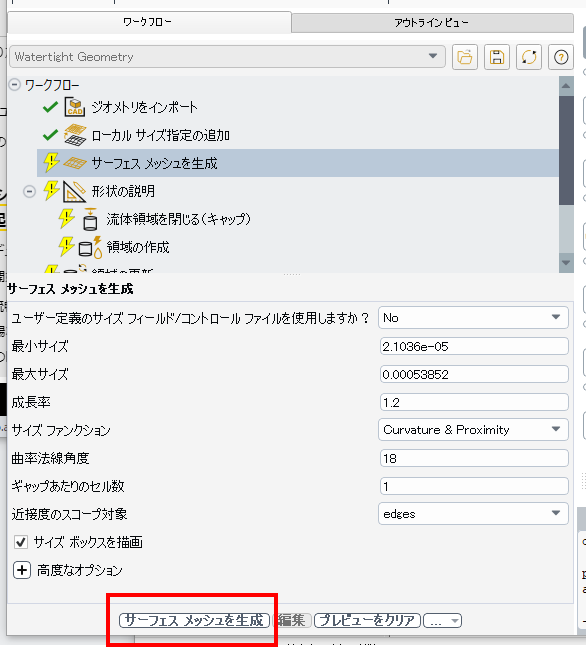
Task: Click the 流体領域を閉じる cylinder cap icon
Action: click(90, 219)
